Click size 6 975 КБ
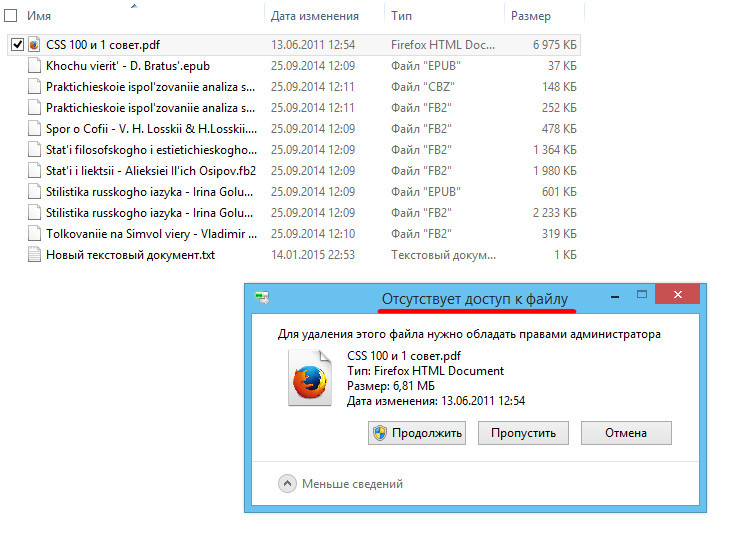The height and width of the screenshot is (553, 756). pos(554,45)
